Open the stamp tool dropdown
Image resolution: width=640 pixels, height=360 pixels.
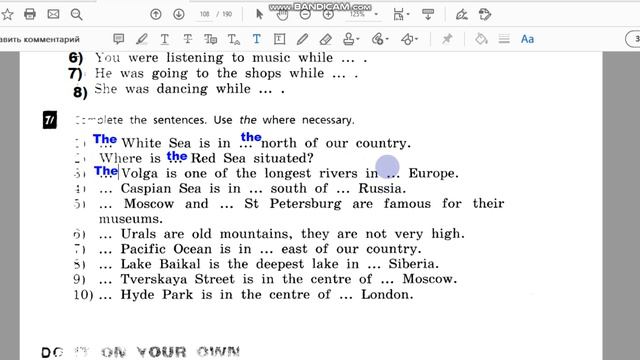(x=351, y=39)
